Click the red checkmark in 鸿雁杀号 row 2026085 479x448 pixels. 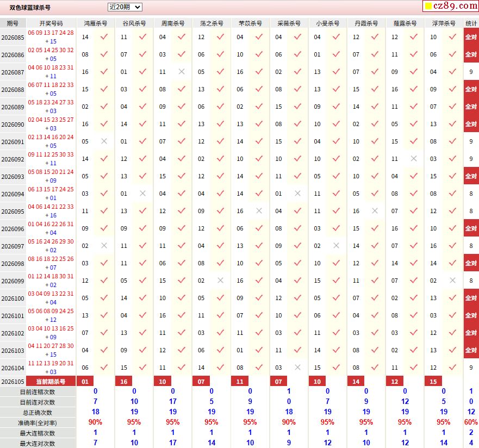point(104,36)
